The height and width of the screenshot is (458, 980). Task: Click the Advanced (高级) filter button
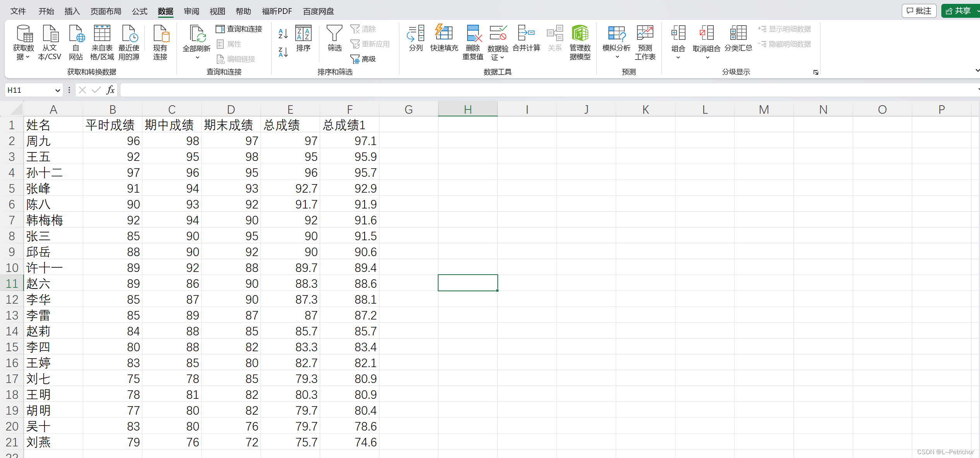pos(363,59)
